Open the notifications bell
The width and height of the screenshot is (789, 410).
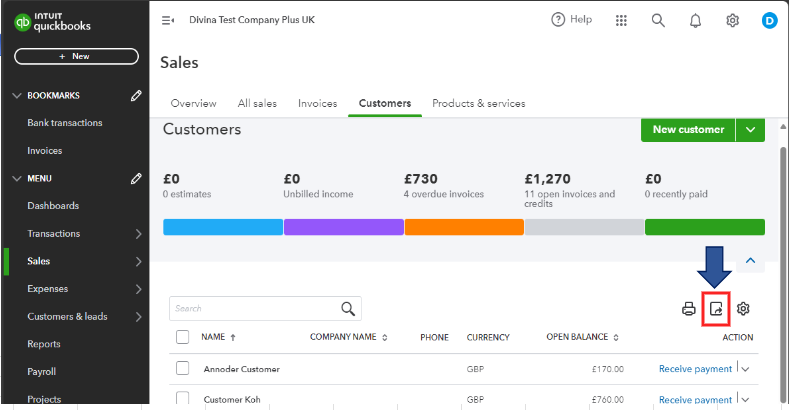pyautogui.click(x=695, y=20)
